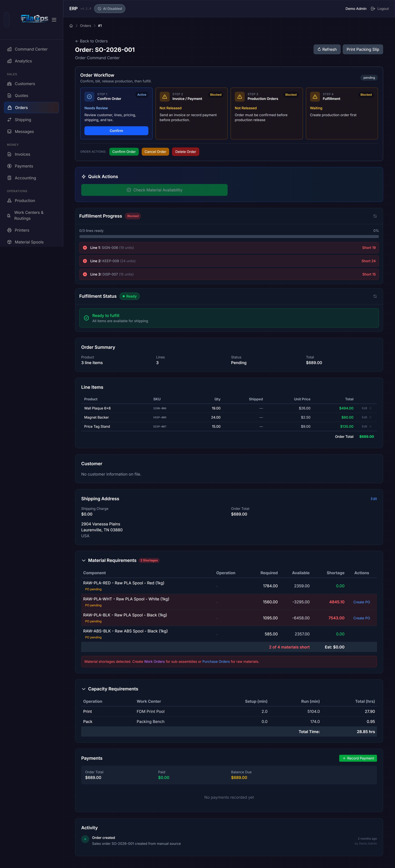This screenshot has height=868, width=395.
Task: Remove the Magnet Backer line item (x icon)
Action: [370, 417]
